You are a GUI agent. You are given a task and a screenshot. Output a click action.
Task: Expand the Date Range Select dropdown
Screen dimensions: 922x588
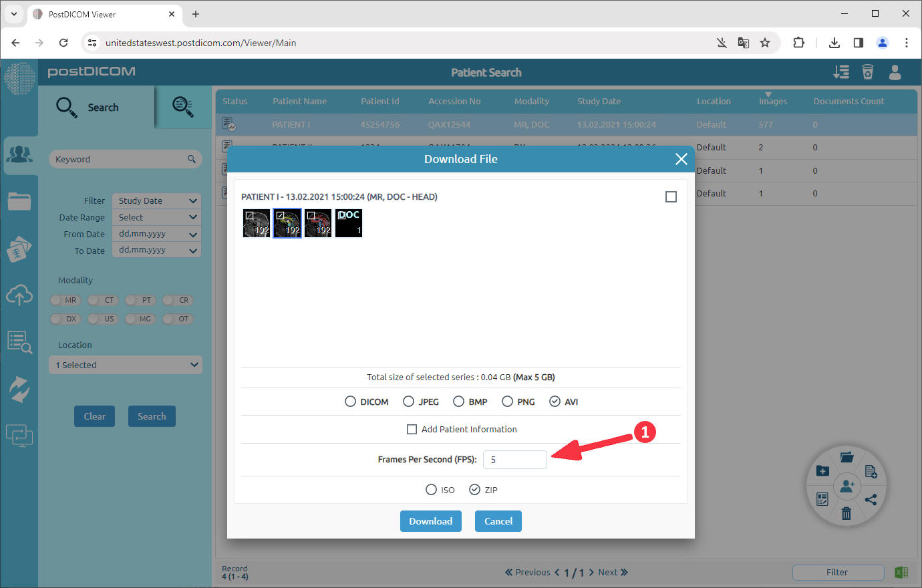[x=156, y=217]
